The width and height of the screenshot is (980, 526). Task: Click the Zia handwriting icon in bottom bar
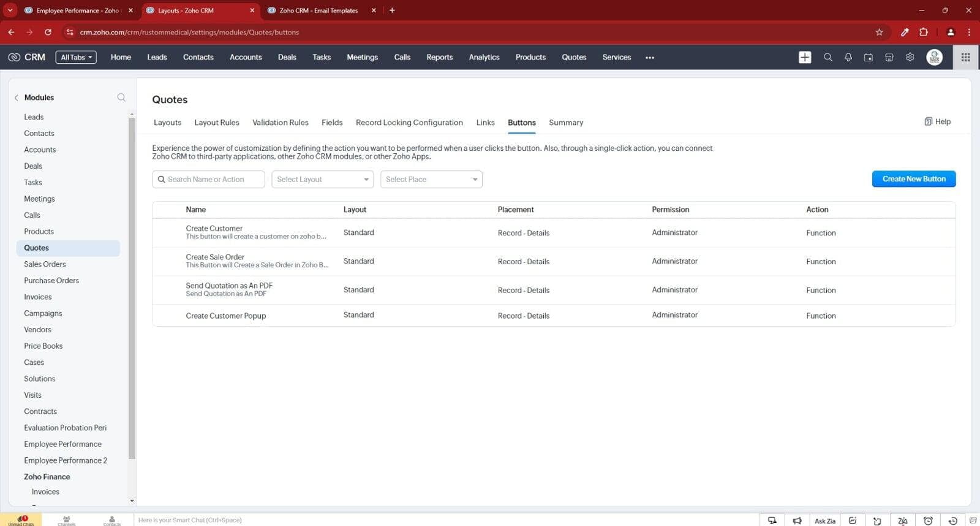(x=902, y=520)
